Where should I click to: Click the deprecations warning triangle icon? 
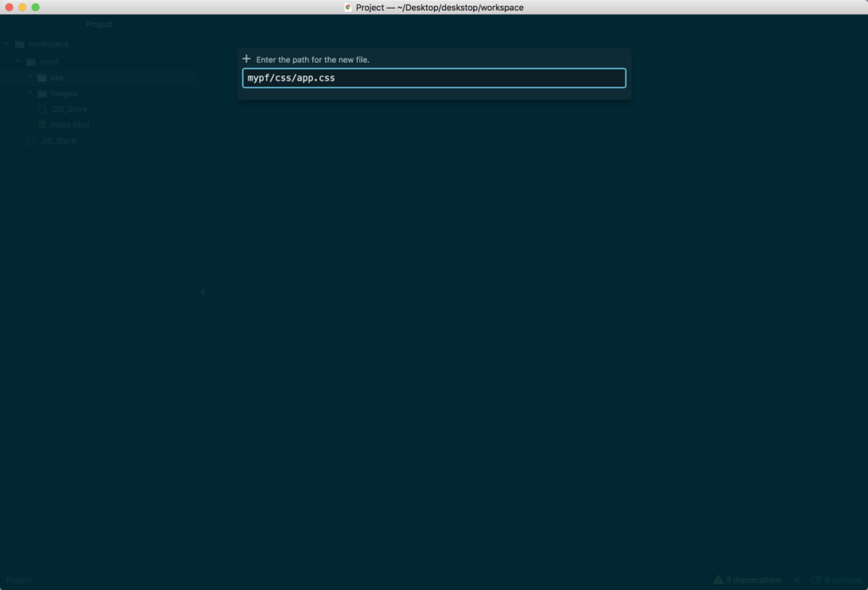[x=718, y=580]
